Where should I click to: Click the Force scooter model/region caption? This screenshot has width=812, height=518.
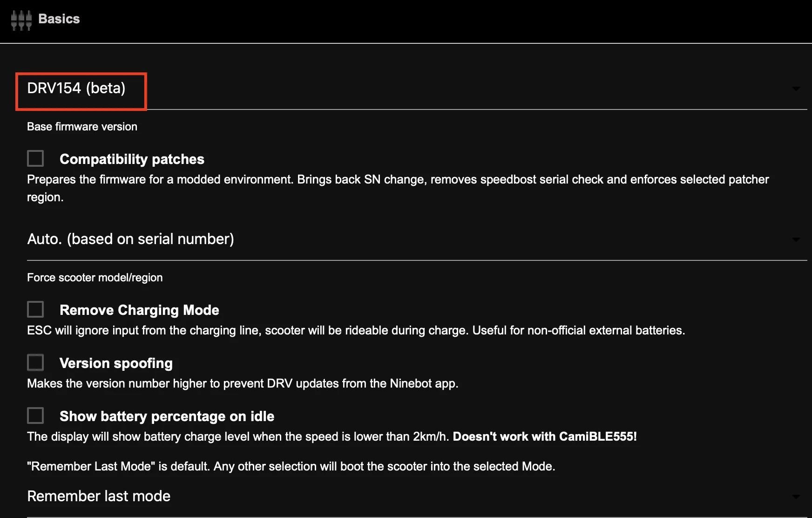pyautogui.click(x=95, y=277)
